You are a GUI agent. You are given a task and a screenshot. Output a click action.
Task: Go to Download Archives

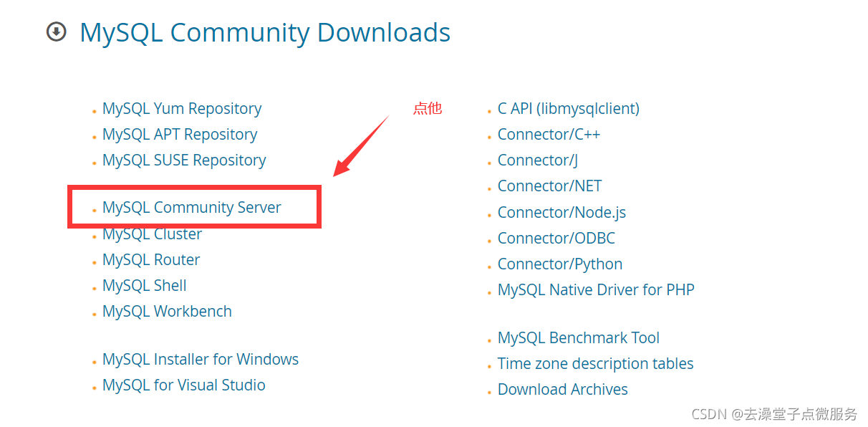tap(563, 390)
